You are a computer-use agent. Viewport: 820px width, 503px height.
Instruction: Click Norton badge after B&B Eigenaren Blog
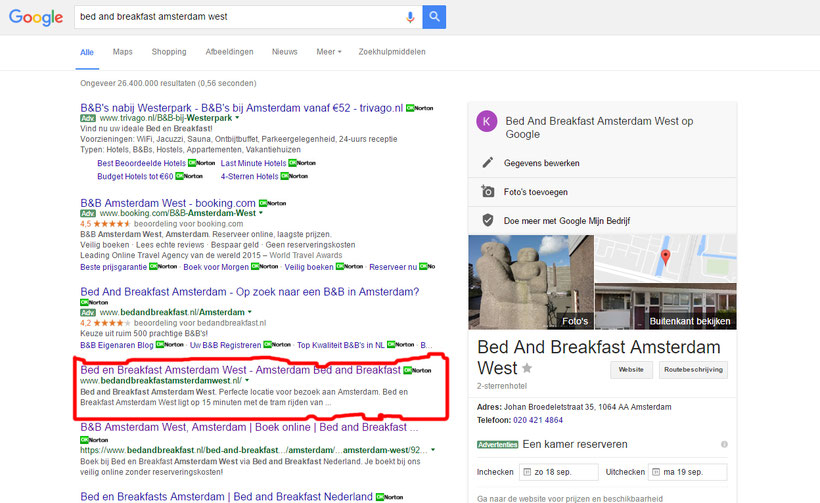pyautogui.click(x=170, y=345)
